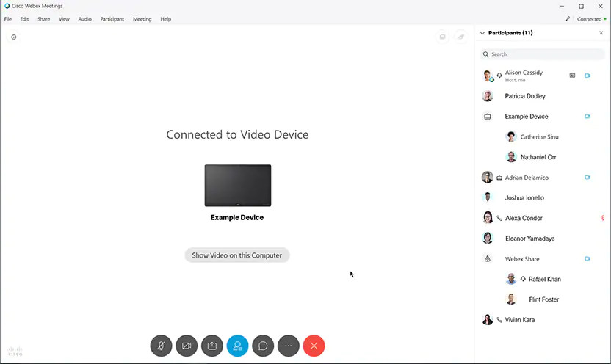611x364 pixels.
Task: Click Catherine Sinu's avatar
Action: 511,136
